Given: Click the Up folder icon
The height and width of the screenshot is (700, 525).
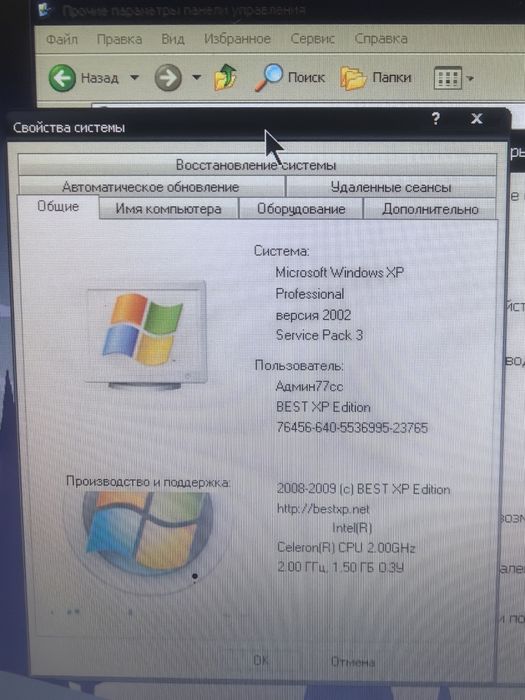Looking at the screenshot, I should [x=225, y=77].
